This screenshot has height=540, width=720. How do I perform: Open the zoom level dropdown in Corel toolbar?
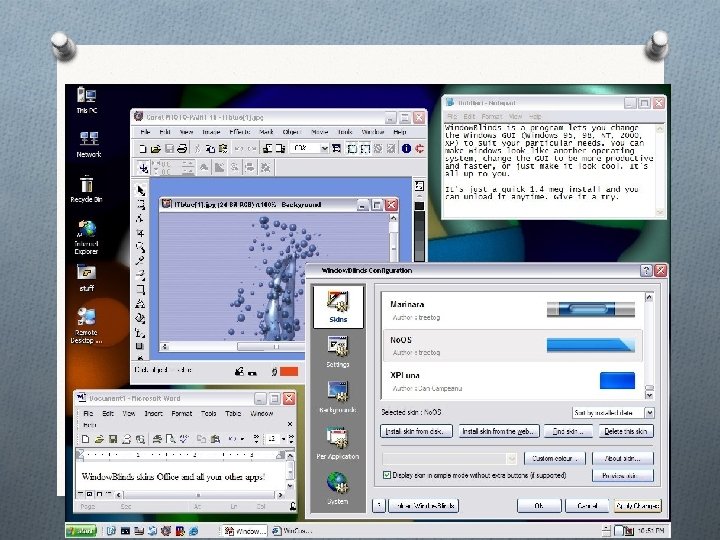point(325,148)
